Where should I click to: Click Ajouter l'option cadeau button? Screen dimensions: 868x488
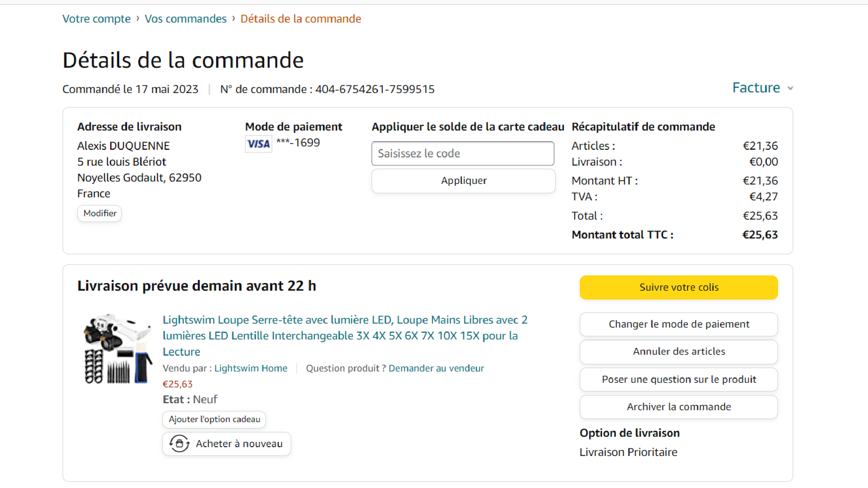click(x=214, y=419)
